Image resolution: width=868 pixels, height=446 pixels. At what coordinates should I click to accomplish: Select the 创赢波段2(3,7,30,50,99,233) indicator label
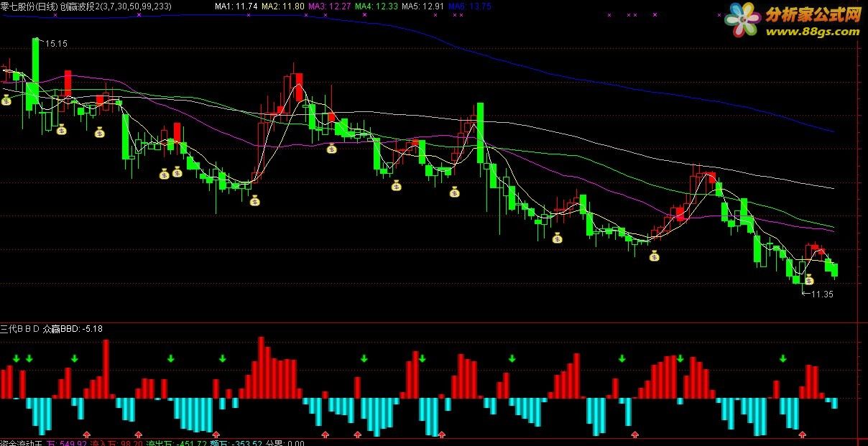point(116,6)
